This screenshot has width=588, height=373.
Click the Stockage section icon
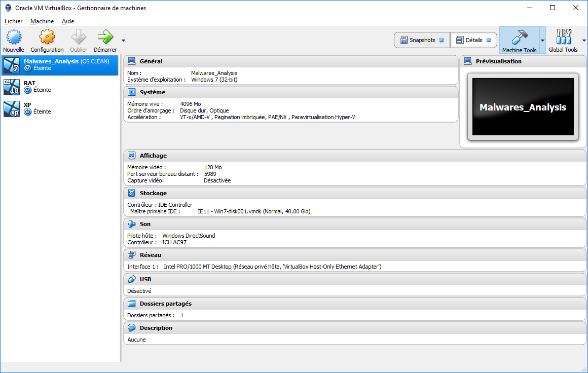[131, 193]
